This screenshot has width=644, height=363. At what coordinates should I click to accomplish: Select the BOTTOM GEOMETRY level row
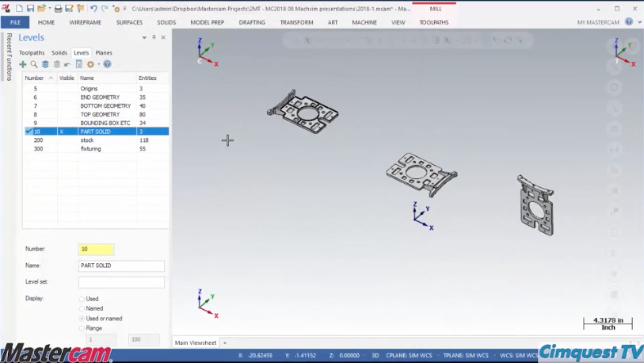coord(96,105)
